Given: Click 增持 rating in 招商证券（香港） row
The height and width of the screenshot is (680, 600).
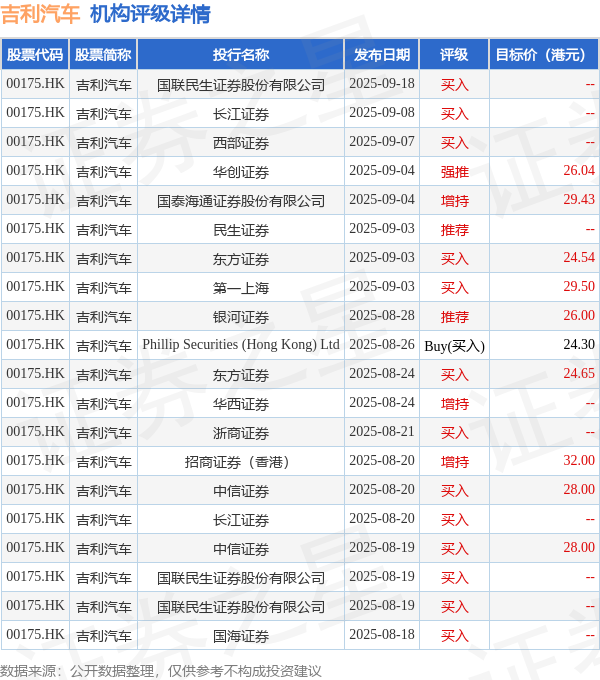Looking at the screenshot, I should [454, 462].
